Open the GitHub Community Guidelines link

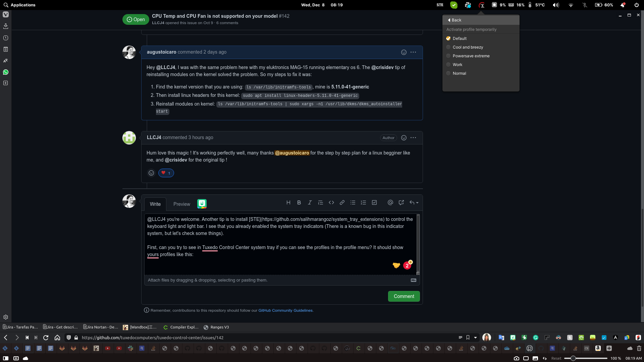click(285, 310)
